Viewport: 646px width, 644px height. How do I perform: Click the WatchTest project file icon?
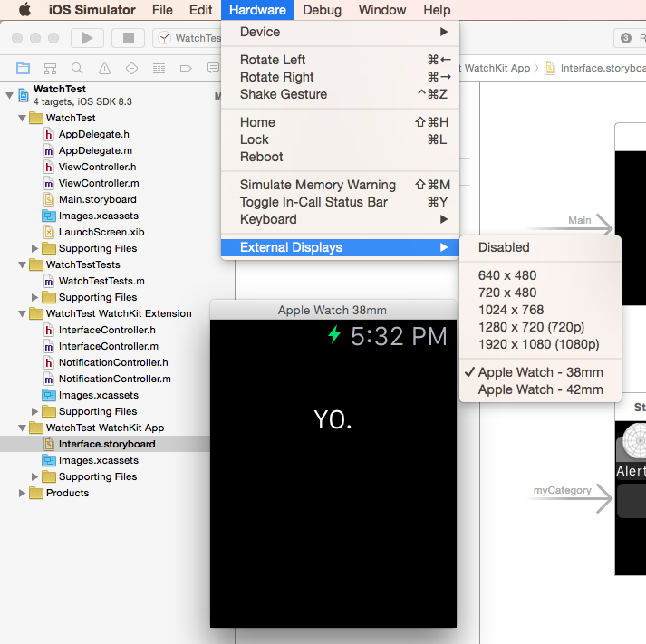pyautogui.click(x=24, y=95)
